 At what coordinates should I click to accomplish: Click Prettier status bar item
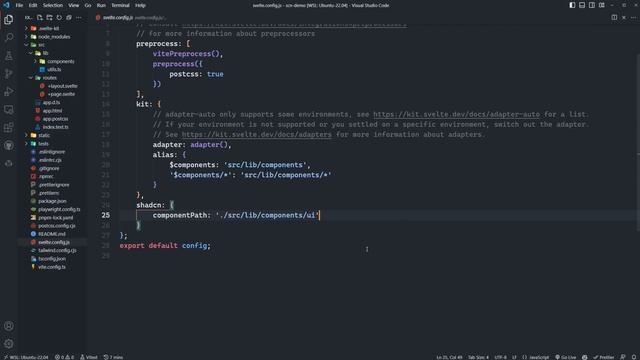pos(604,357)
